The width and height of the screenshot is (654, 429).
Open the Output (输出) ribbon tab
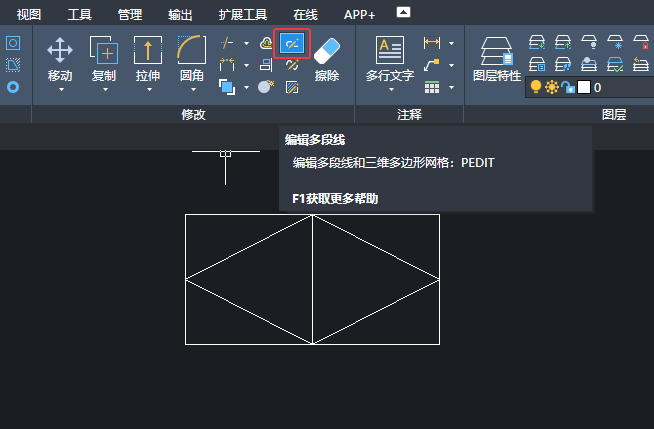[180, 15]
